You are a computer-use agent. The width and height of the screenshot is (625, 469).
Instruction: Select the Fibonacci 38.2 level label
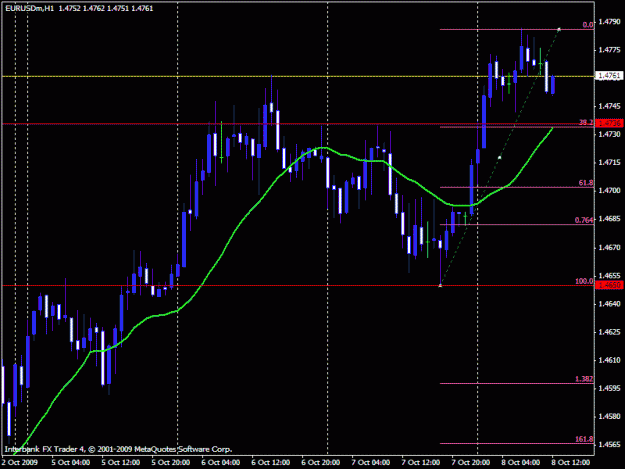tap(586, 122)
